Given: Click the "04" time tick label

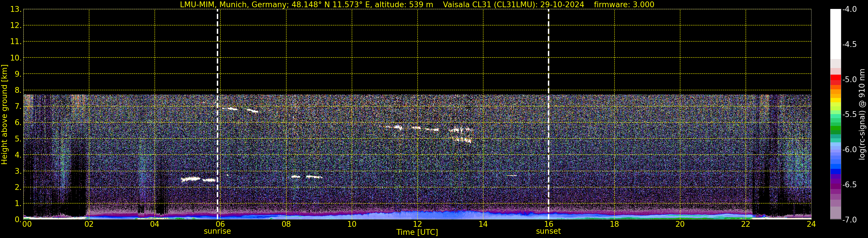Looking at the screenshot, I should pos(155,224).
